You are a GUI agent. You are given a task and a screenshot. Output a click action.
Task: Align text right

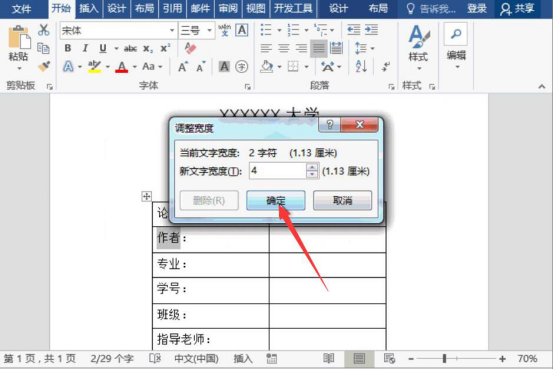point(301,48)
